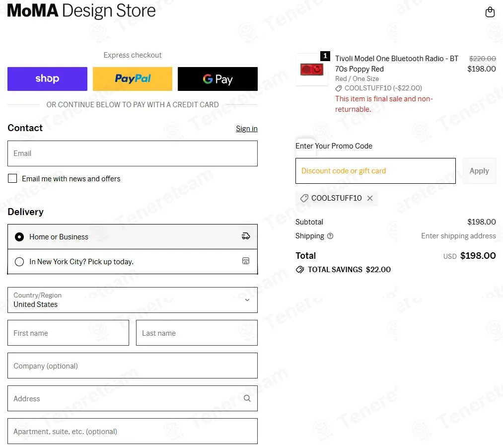The width and height of the screenshot is (503, 448).
Task: Focus the Email input field
Action: pos(132,153)
